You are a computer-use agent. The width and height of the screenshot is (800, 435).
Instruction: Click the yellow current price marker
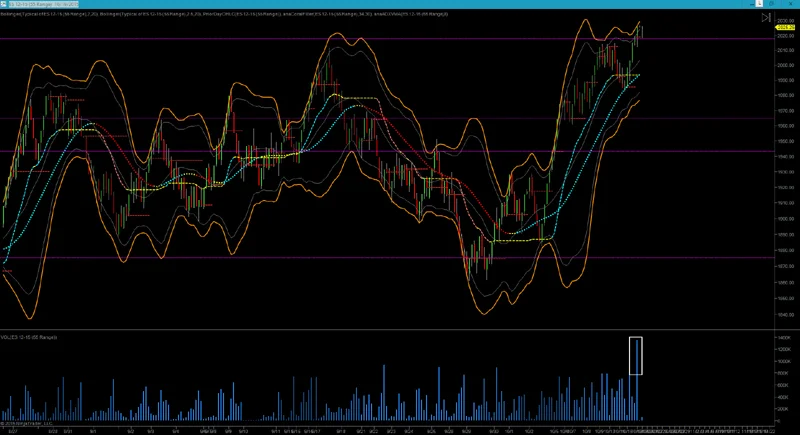tap(785, 27)
